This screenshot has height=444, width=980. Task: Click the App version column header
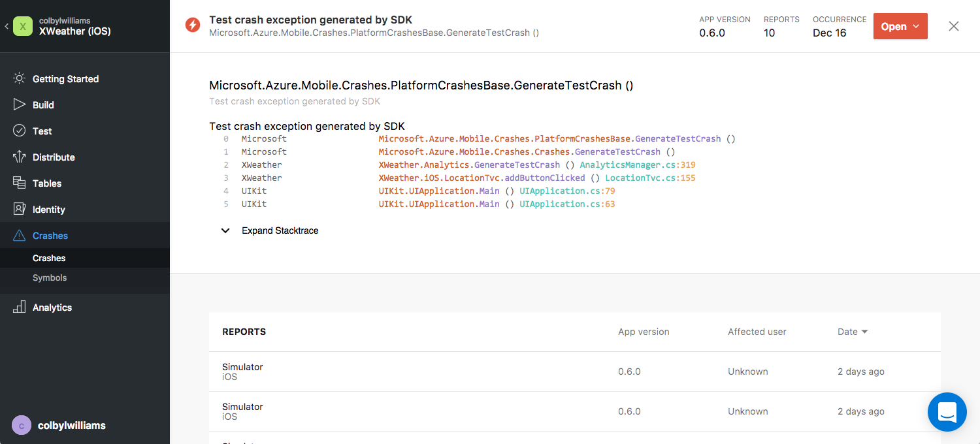point(644,332)
